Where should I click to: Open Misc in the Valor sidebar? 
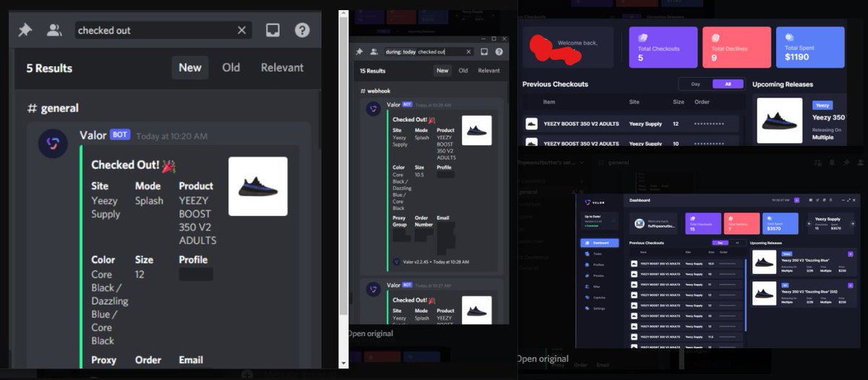[x=593, y=287]
